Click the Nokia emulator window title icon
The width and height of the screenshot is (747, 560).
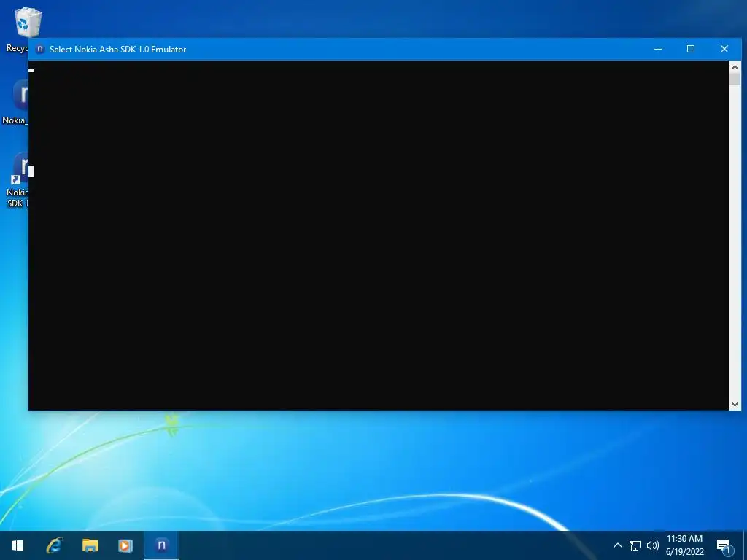[40, 49]
